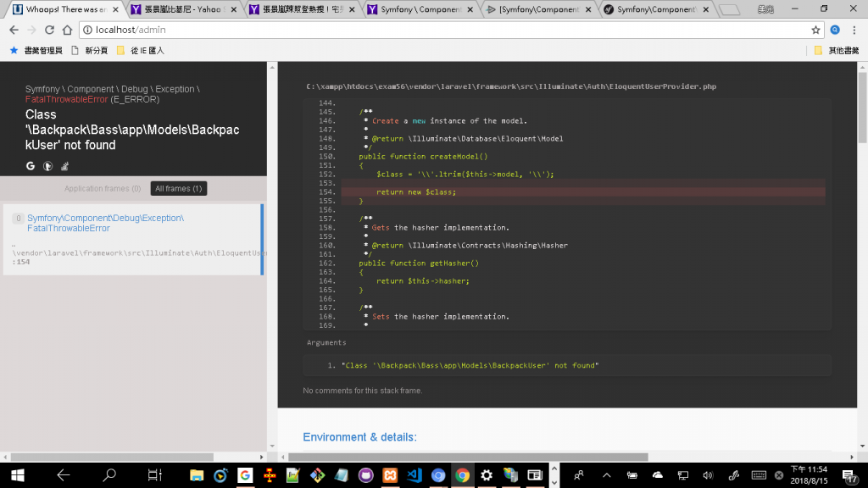Click 'No comments for this stack frame.'
868x488 pixels.
tap(363, 391)
